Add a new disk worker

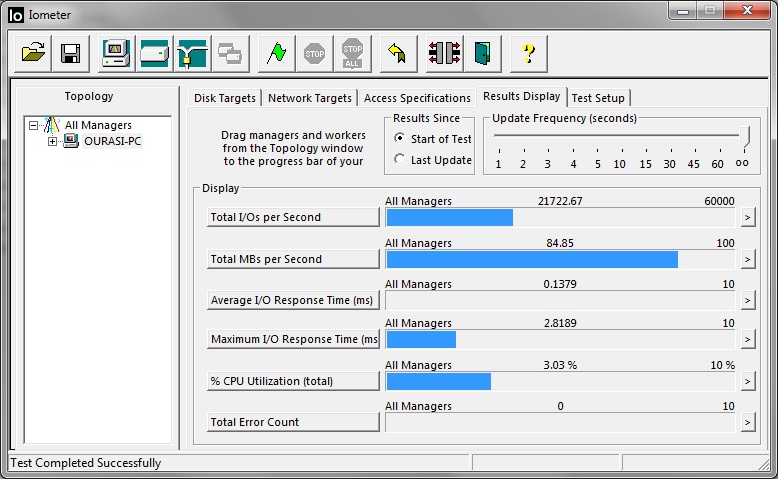(x=154, y=53)
